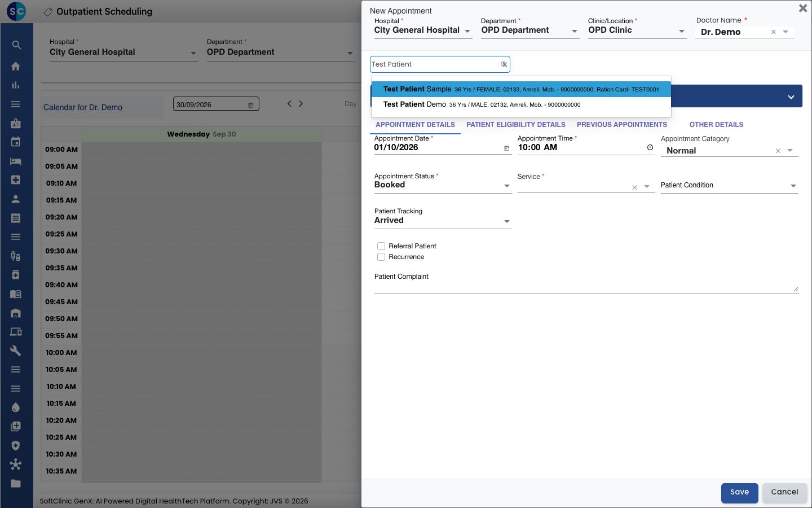Go to the next calendar day arrow
The height and width of the screenshot is (508, 812).
[x=301, y=104]
